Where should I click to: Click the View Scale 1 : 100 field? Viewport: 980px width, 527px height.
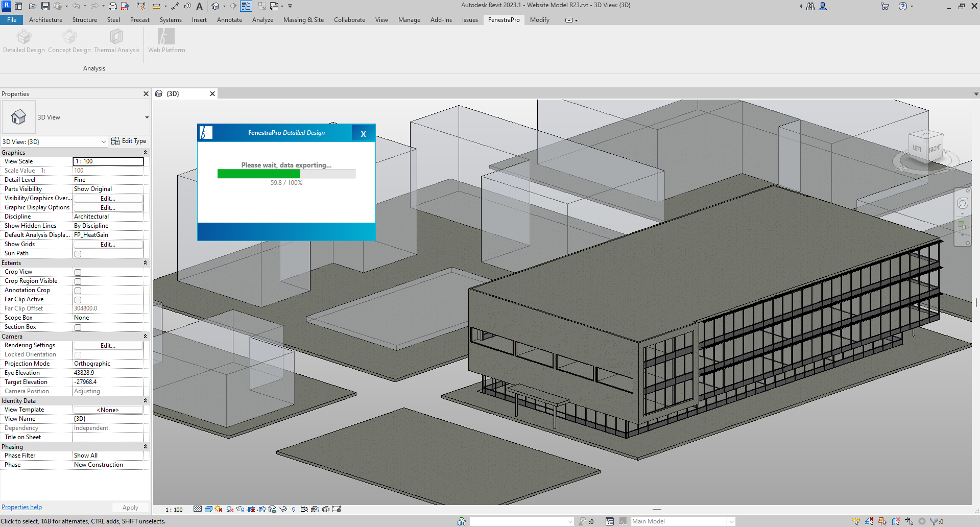(108, 161)
